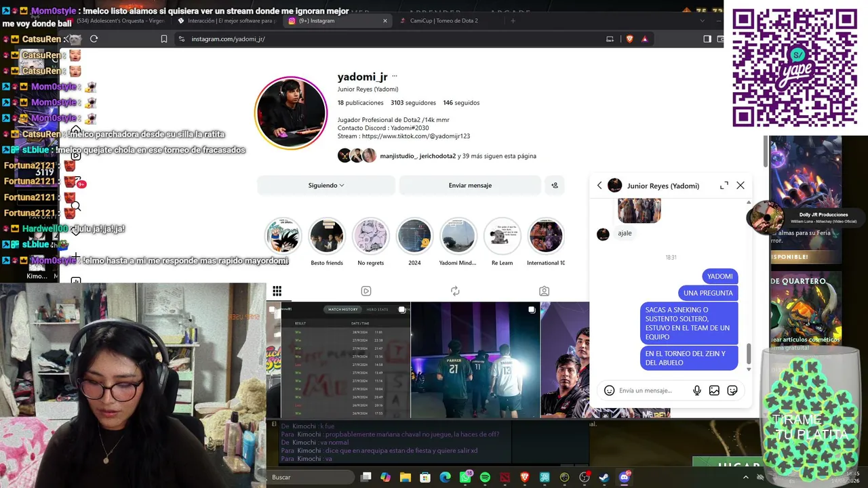
Task: Choose a sticker or GIF in chat
Action: pyautogui.click(x=732, y=390)
